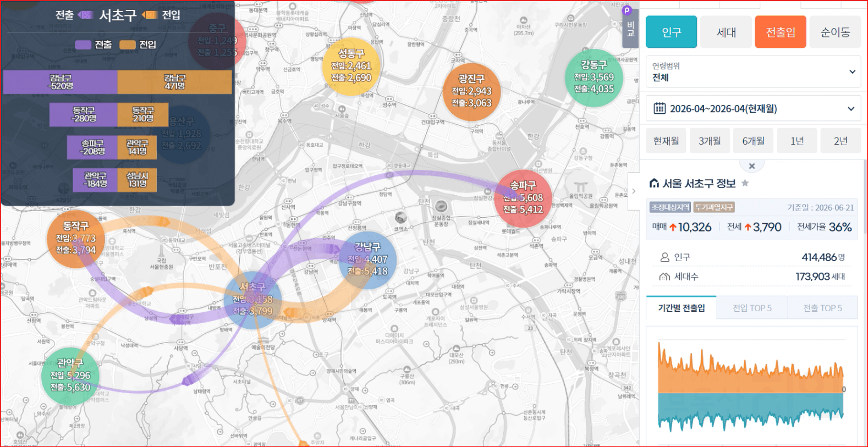The width and height of the screenshot is (868, 447).
Task: Select the 서초구 bubble on the map
Action: click(x=252, y=300)
